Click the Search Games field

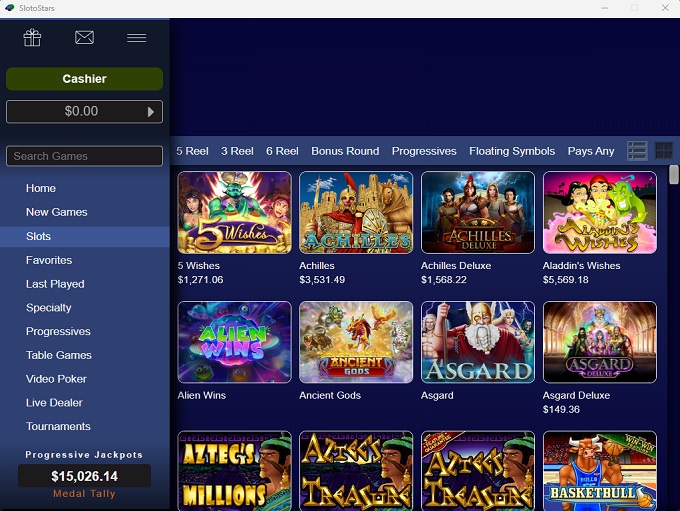point(84,156)
